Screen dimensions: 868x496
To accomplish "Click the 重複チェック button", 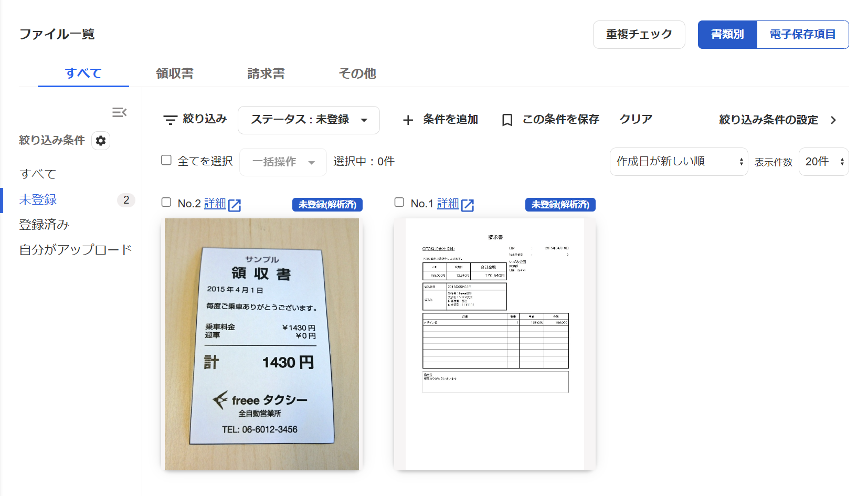I will (639, 35).
